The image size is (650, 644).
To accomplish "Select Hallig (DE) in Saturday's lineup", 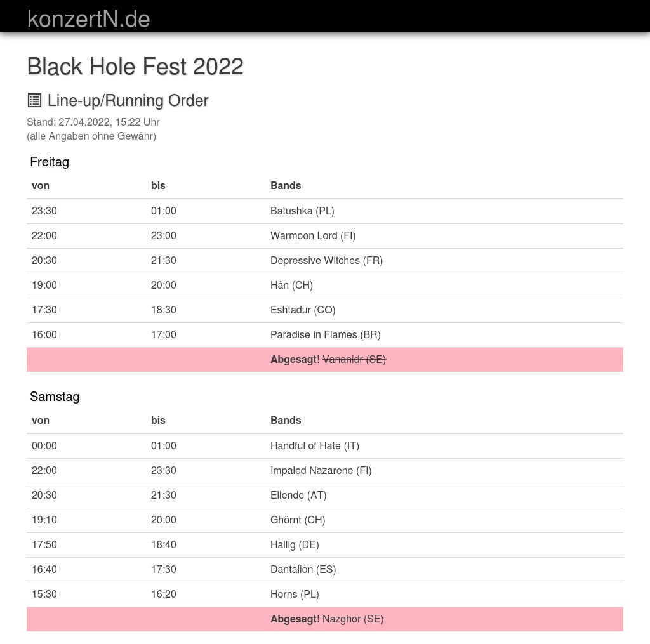I will coord(295,544).
